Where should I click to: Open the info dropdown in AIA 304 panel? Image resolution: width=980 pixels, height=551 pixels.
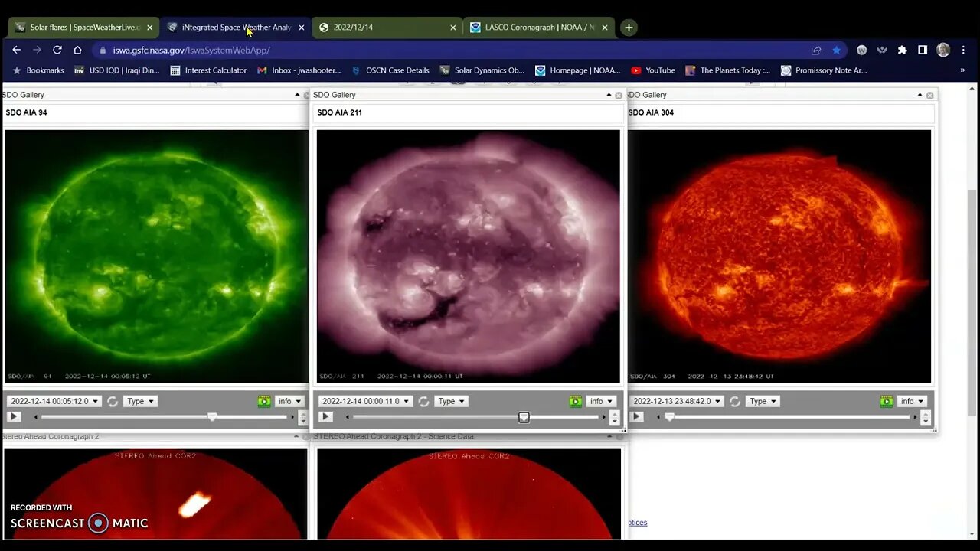click(x=911, y=401)
